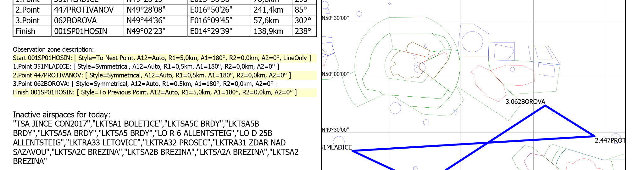
Task: Select the 001SP01HOSIN cell in the Finish row
Action: [80, 31]
